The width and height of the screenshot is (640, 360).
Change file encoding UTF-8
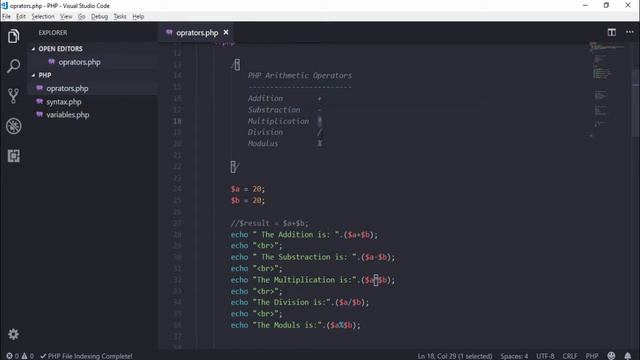point(545,356)
